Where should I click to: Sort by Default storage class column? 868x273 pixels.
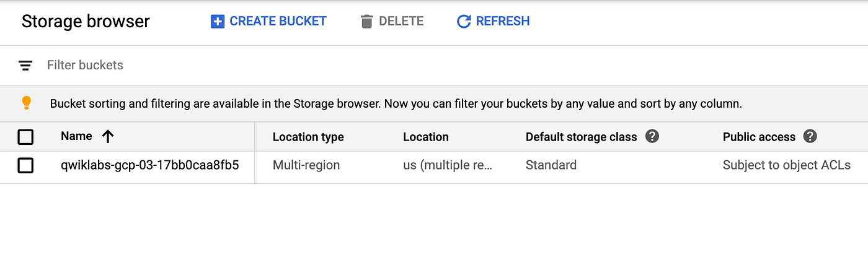pyautogui.click(x=581, y=137)
